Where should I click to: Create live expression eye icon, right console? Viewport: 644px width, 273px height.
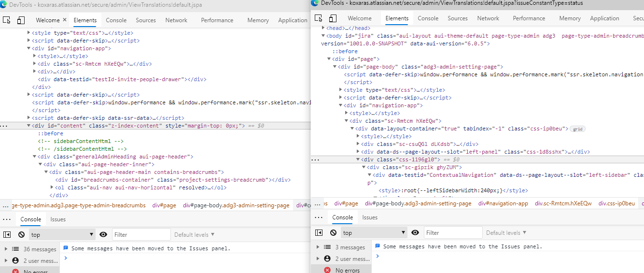click(x=415, y=232)
